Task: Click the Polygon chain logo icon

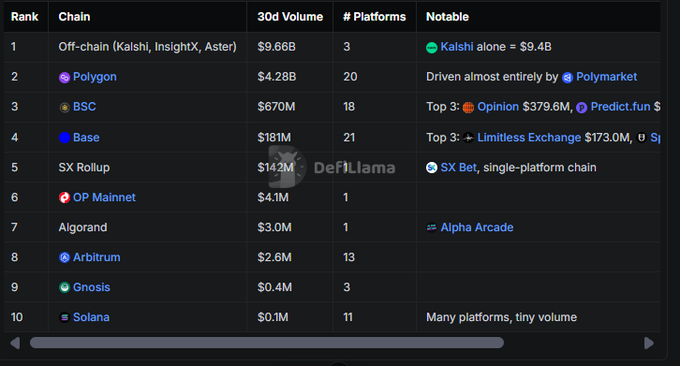Action: click(64, 78)
